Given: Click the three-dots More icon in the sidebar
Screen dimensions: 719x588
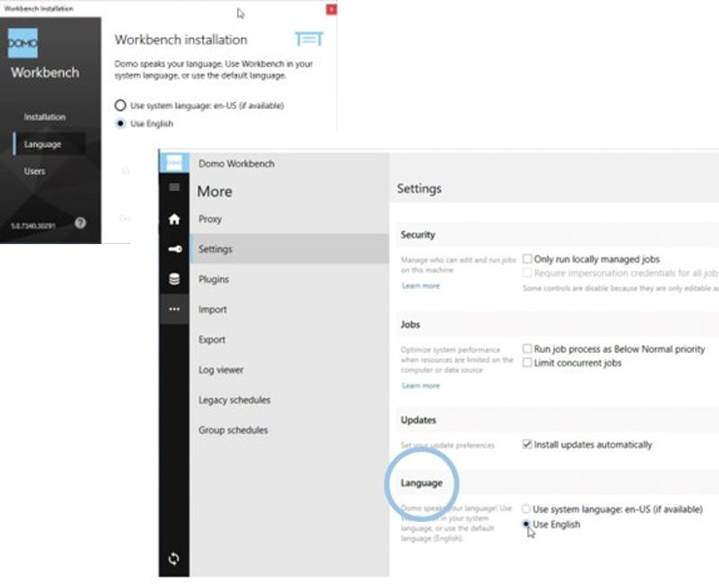Looking at the screenshot, I should 175,309.
